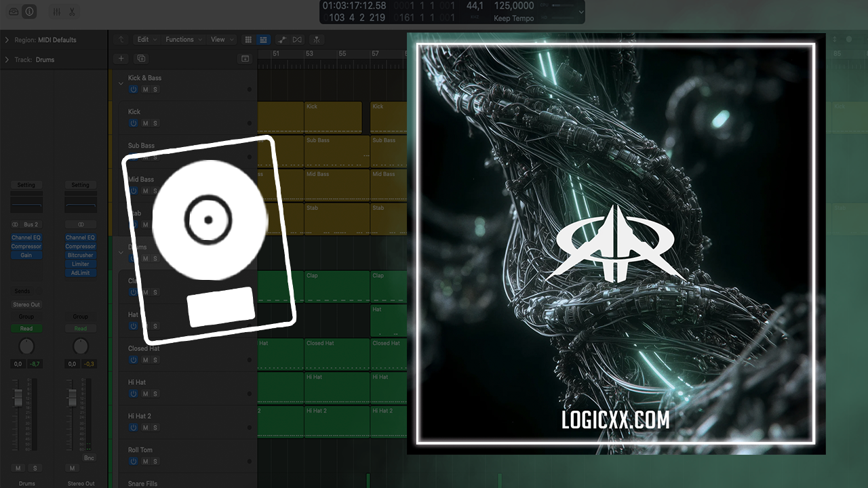Solo the Closed Hat track

(155, 360)
